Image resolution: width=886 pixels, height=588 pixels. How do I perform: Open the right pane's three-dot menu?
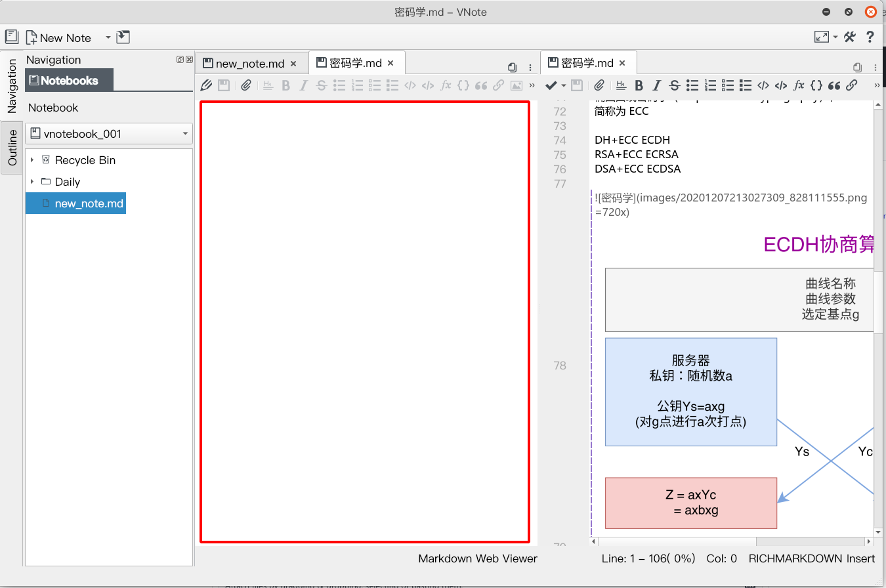point(875,68)
